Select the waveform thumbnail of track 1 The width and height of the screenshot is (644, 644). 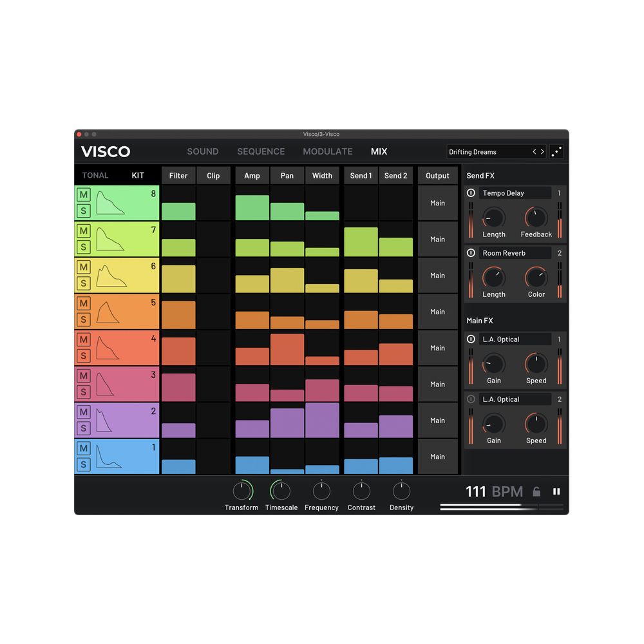coord(110,457)
